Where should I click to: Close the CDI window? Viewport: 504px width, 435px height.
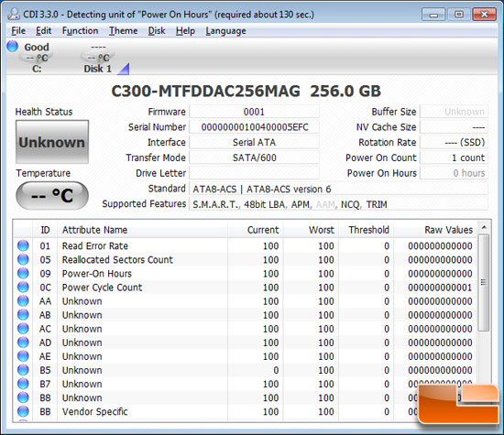485,15
